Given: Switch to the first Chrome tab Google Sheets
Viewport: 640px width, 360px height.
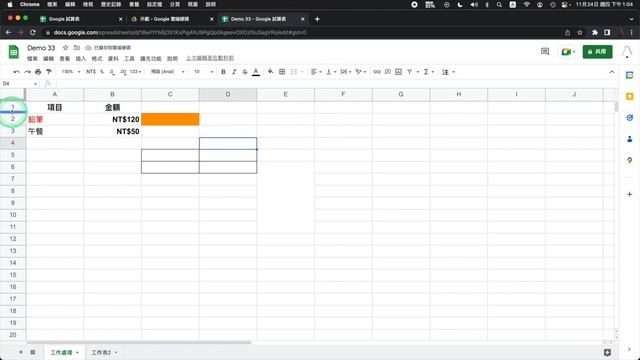Looking at the screenshot, I should pos(80,19).
